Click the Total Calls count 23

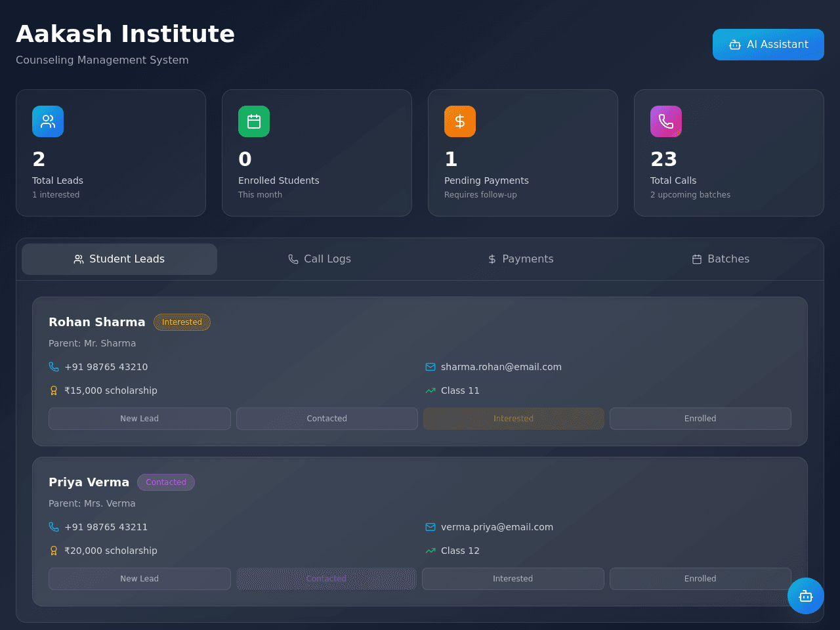click(x=663, y=159)
